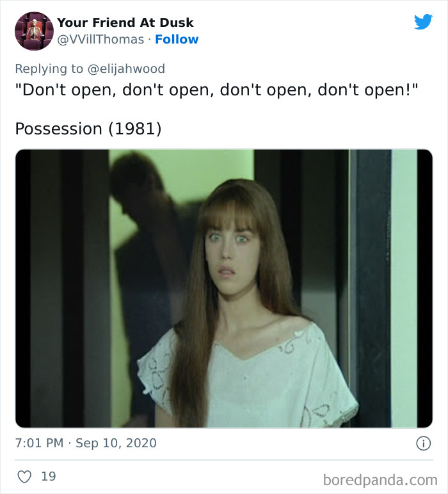
Task: View the 19 likes count
Action: coord(49,476)
